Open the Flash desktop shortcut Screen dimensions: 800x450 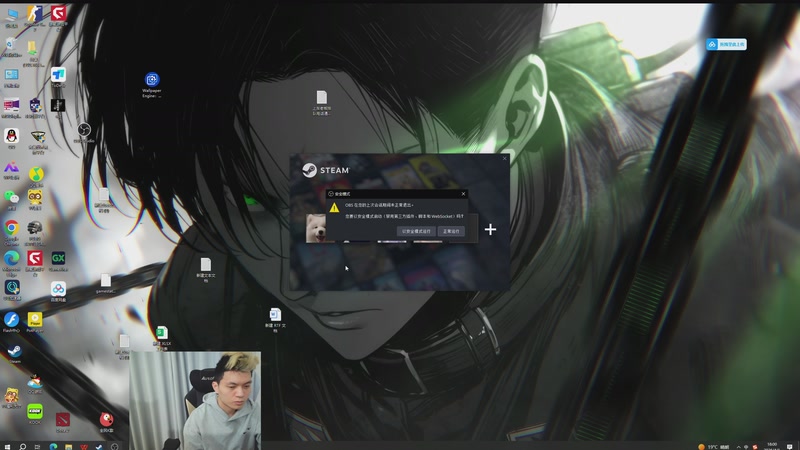(11, 322)
